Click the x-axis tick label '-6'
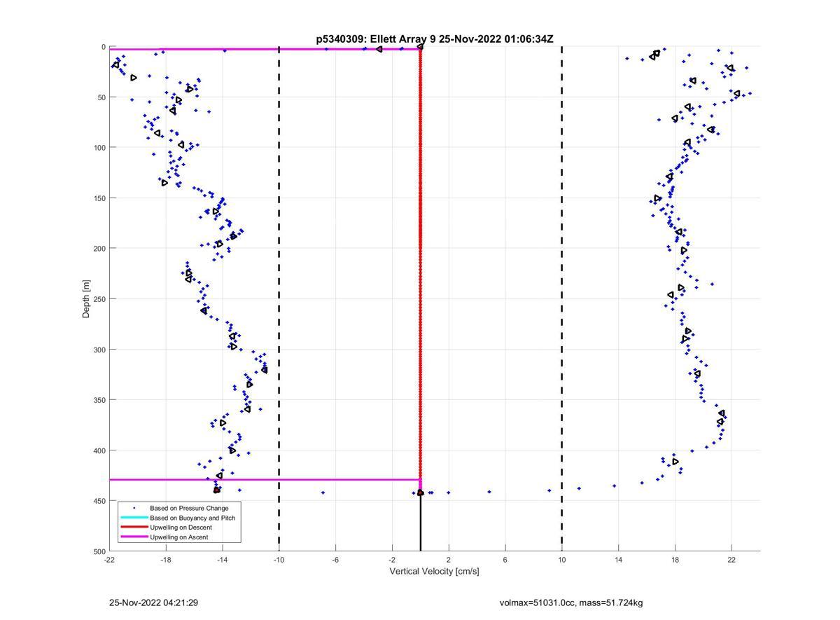 click(x=335, y=560)
